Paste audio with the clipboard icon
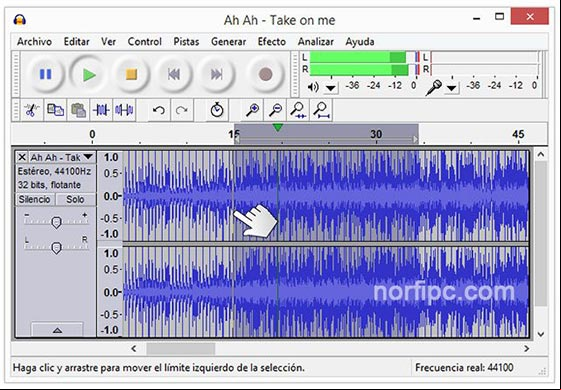 (x=78, y=109)
